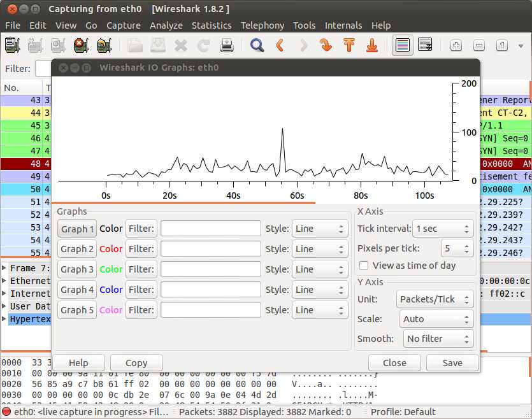Toggle the Graph 2 button
532x419 pixels.
(x=77, y=249)
